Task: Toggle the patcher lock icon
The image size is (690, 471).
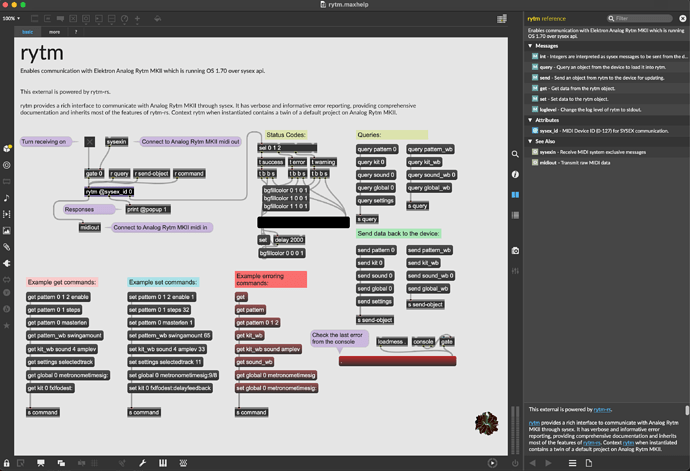Action: tap(7, 463)
